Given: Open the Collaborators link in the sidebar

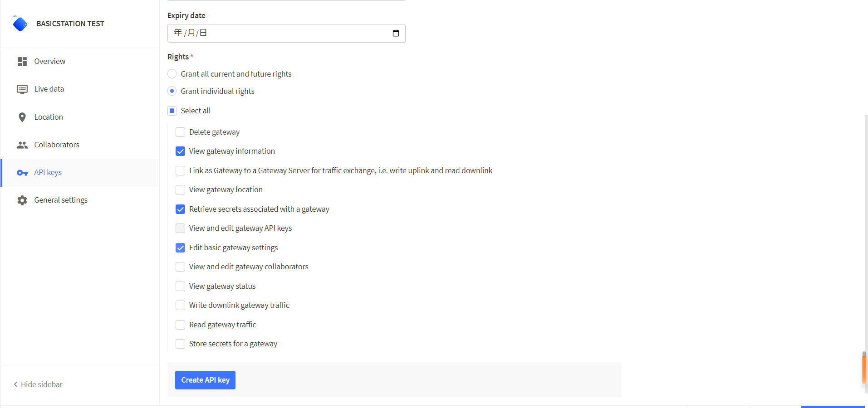Looking at the screenshot, I should tap(57, 145).
